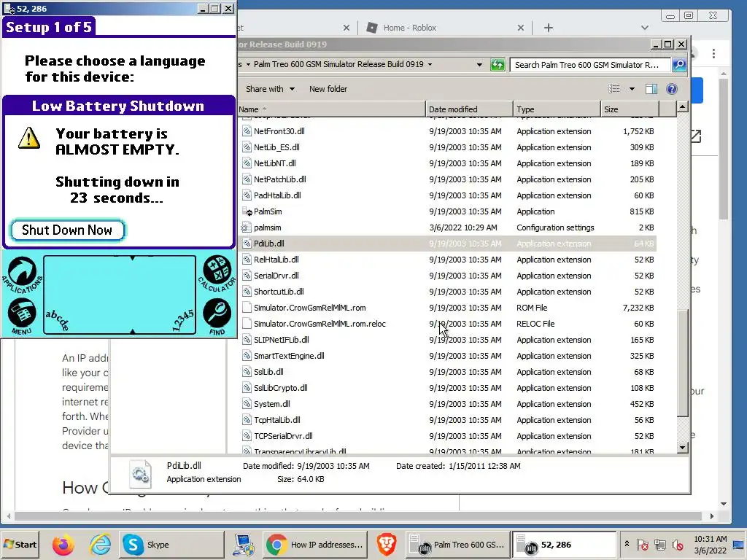The width and height of the screenshot is (747, 560).
Task: Sort by the Type column header
Action: click(557, 109)
